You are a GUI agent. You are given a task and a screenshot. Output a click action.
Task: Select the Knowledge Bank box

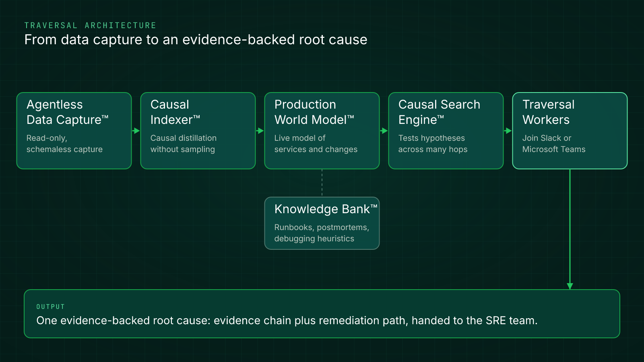[322, 223]
